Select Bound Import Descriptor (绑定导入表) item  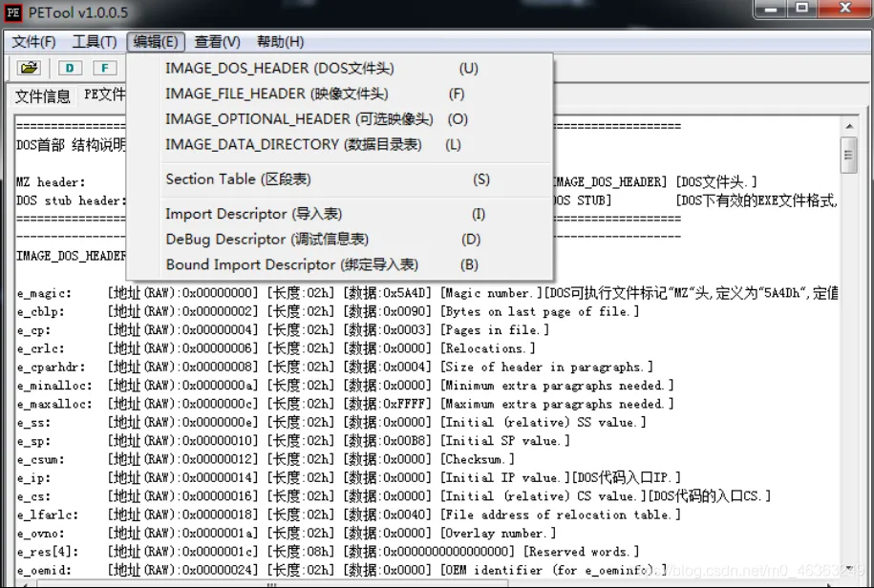click(339, 264)
